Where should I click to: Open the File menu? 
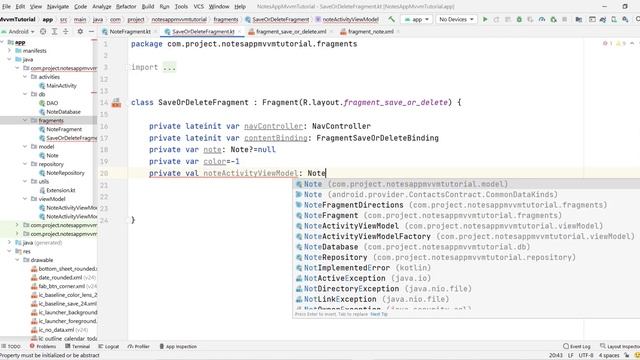[x=7, y=7]
